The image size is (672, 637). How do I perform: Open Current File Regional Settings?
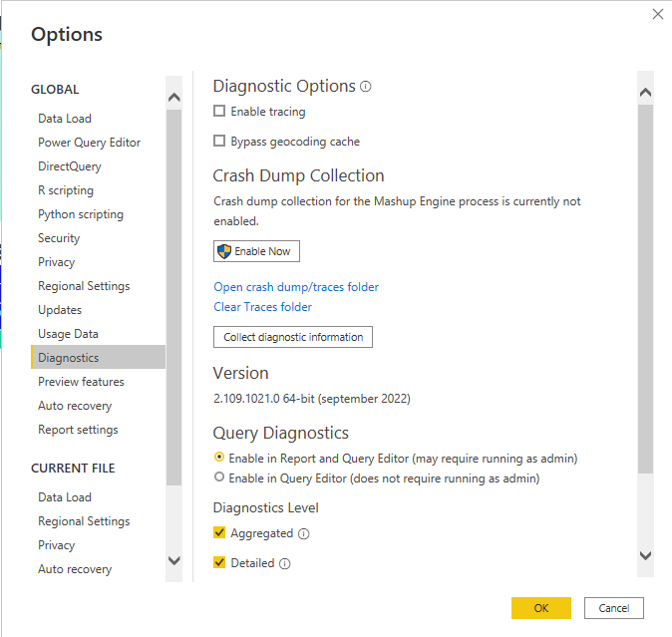tap(84, 521)
